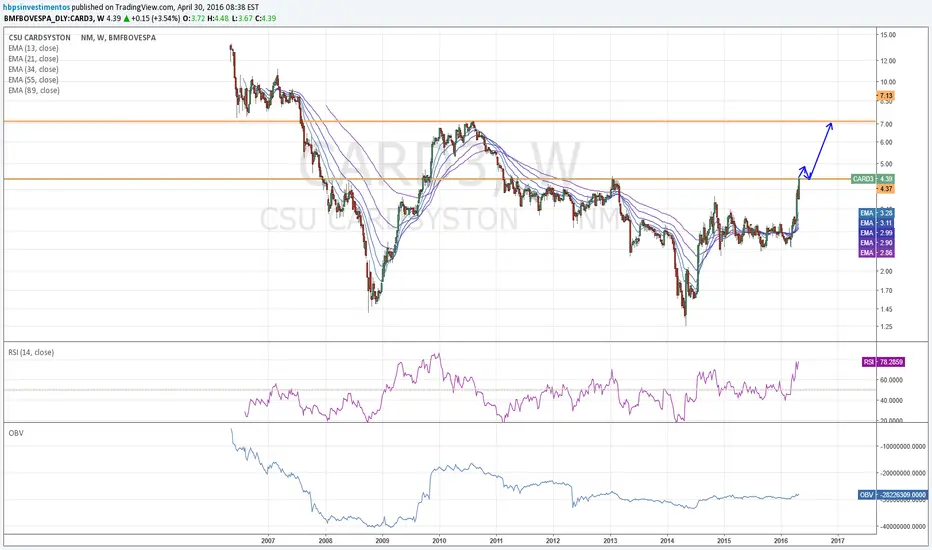Click the -20000000.0000 OBV axis label

coord(903,473)
